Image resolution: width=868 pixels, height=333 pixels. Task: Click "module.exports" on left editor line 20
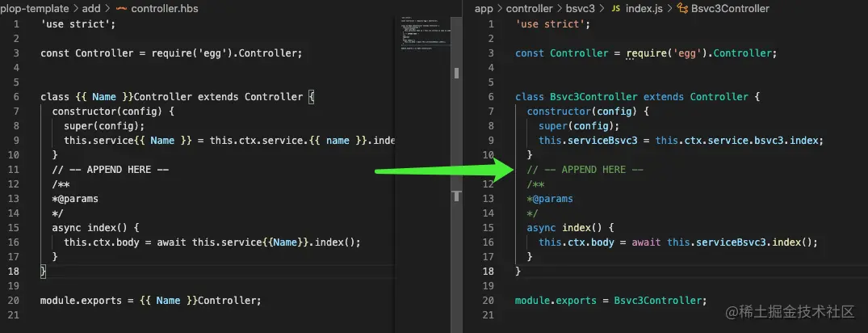tap(81, 301)
